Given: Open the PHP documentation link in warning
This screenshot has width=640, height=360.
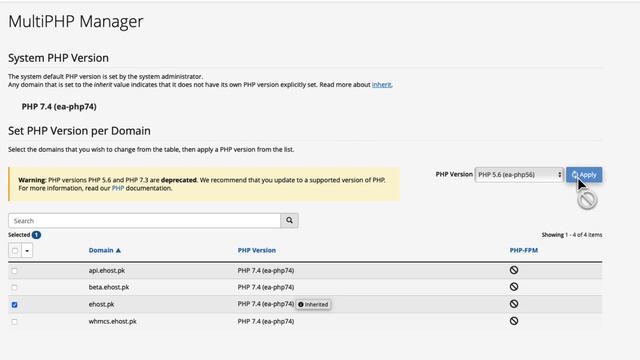Looking at the screenshot, I should 118,188.
